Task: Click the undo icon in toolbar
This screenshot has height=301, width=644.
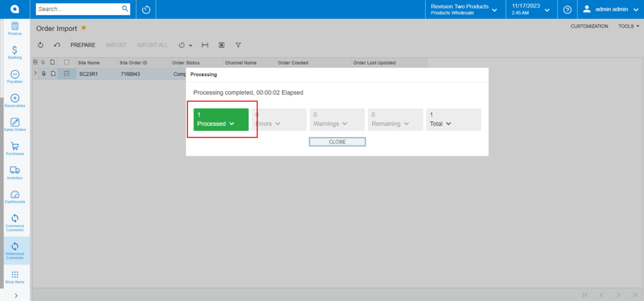Action: (x=57, y=45)
